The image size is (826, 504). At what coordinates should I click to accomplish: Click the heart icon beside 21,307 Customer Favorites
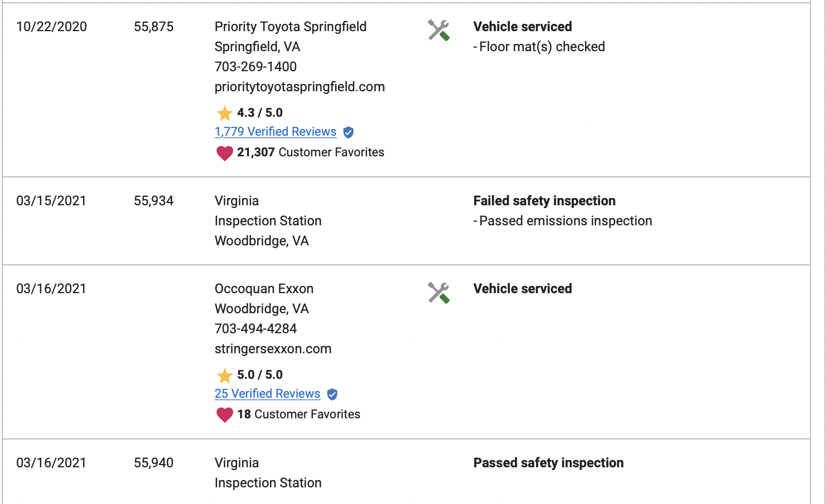pyautogui.click(x=224, y=153)
